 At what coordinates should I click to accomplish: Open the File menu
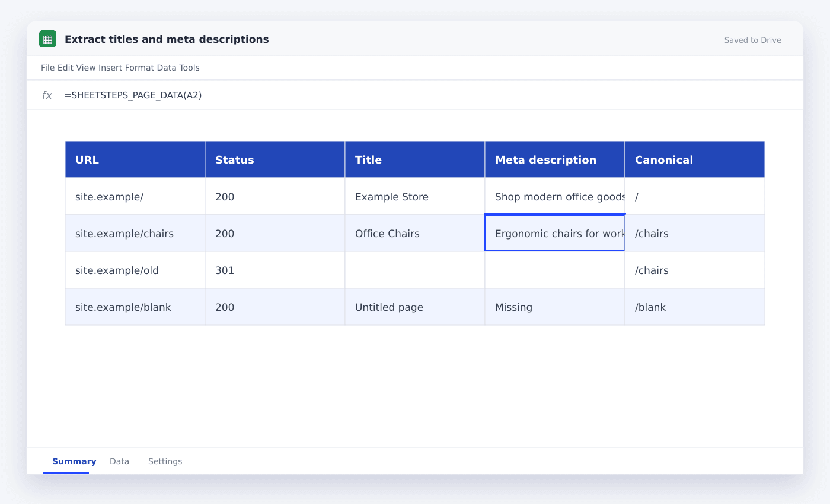coord(47,68)
